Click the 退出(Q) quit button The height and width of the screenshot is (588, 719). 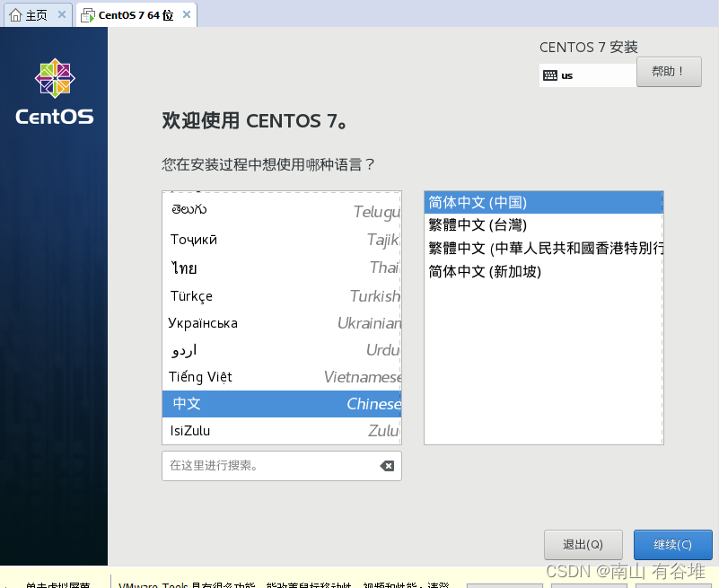pyautogui.click(x=583, y=544)
